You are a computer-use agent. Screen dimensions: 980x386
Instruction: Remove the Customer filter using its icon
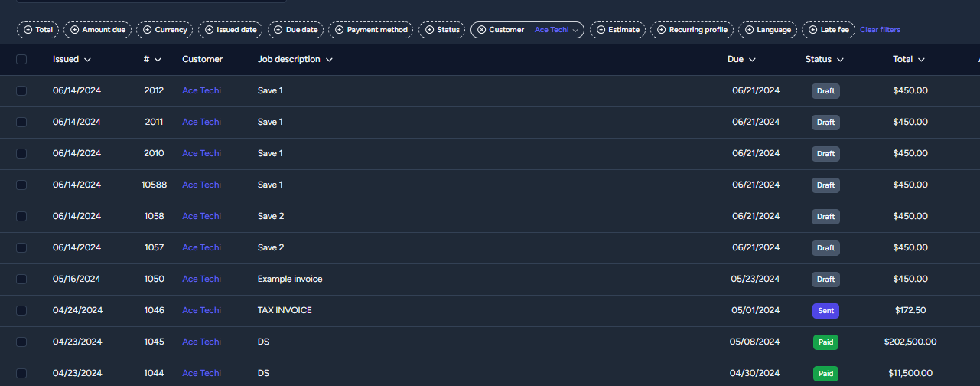482,30
